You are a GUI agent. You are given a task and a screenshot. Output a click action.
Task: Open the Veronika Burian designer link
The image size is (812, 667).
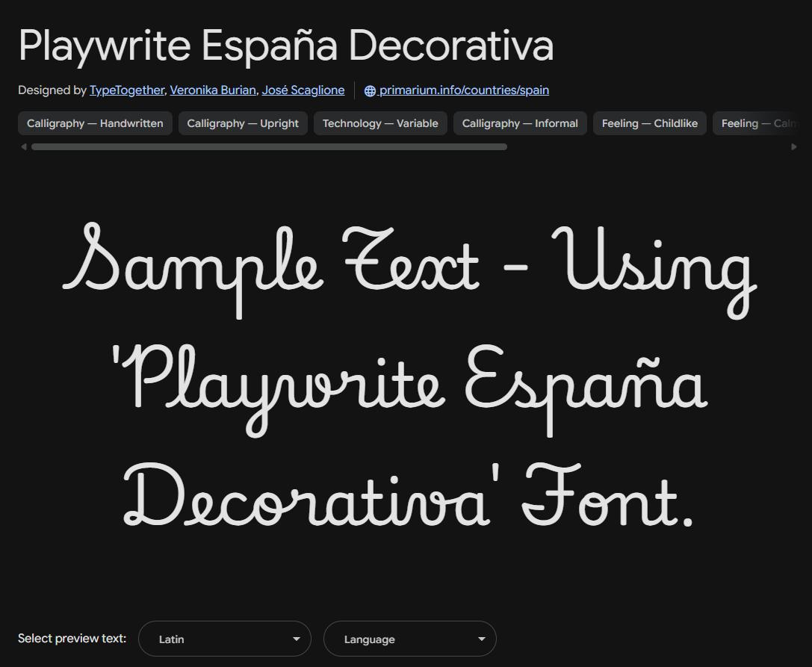coord(213,90)
